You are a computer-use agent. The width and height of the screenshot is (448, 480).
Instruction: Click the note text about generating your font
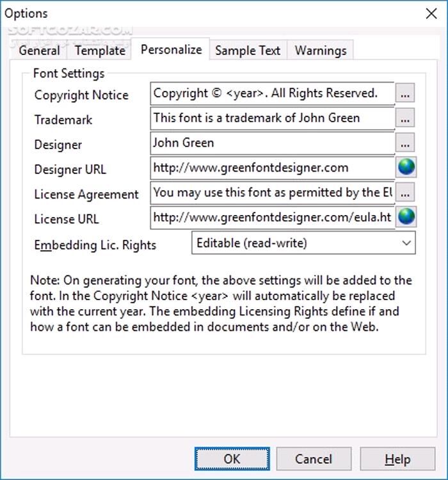221,303
